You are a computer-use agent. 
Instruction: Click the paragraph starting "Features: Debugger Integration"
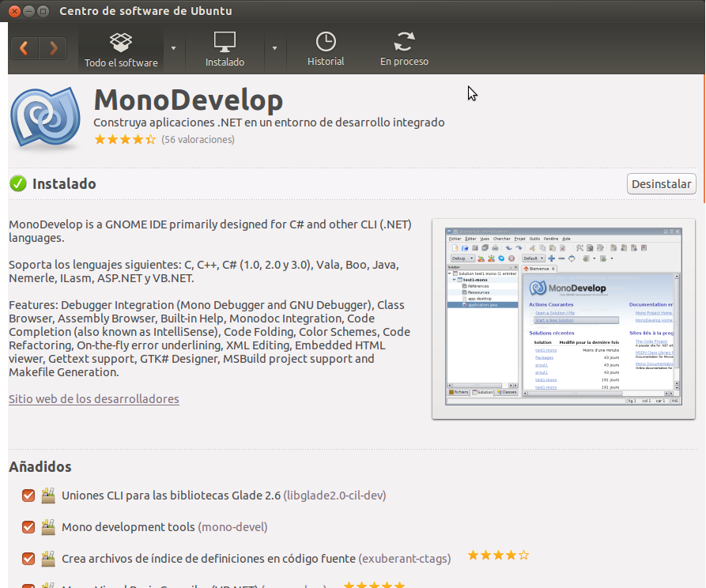[210, 338]
